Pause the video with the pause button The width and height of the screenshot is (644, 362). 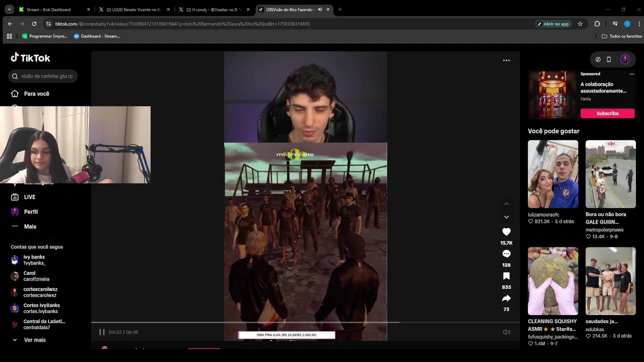click(x=102, y=332)
